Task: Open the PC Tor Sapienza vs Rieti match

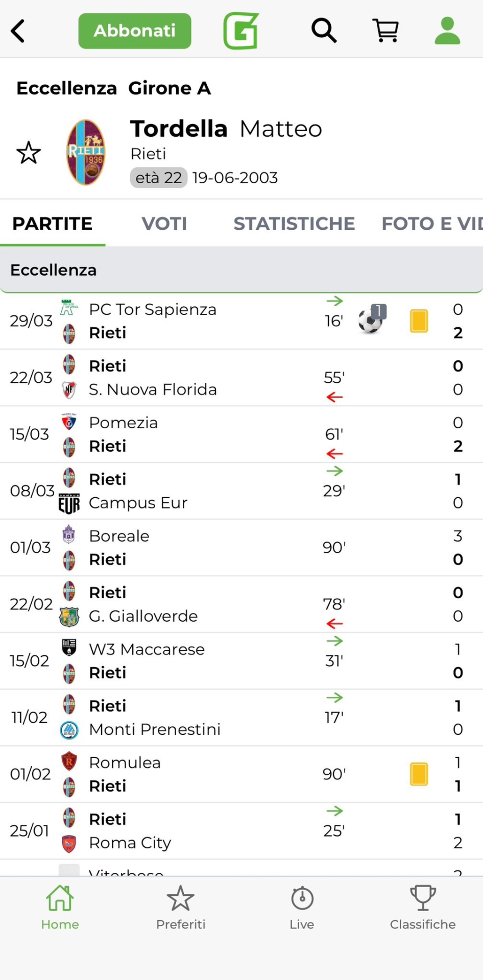Action: point(153,321)
